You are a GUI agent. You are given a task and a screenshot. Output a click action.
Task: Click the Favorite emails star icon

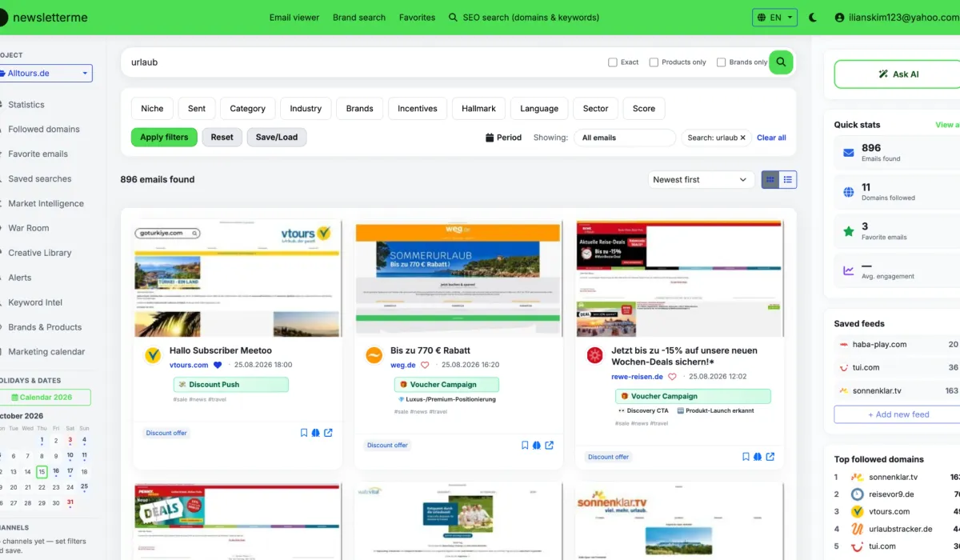pos(848,231)
